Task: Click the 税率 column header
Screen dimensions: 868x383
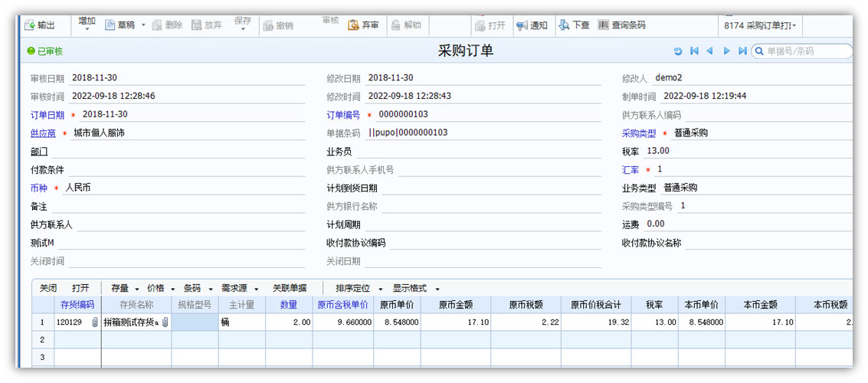Action: pyautogui.click(x=655, y=304)
